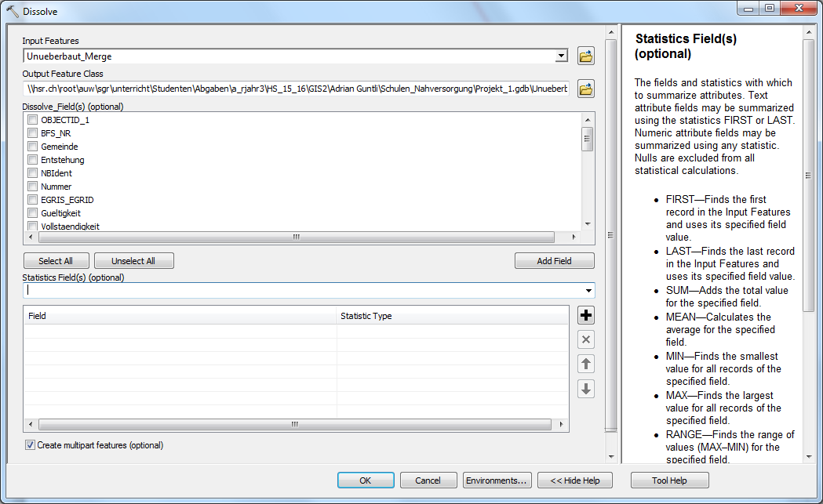Tick the BFS_NR field checkbox
The image size is (823, 504).
[33, 133]
